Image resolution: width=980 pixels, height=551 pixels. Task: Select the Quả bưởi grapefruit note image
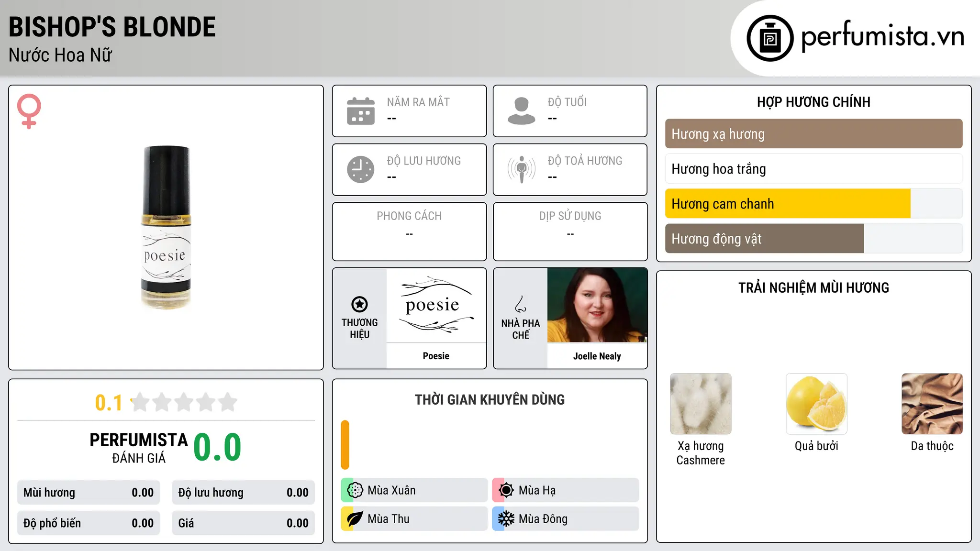point(816,404)
